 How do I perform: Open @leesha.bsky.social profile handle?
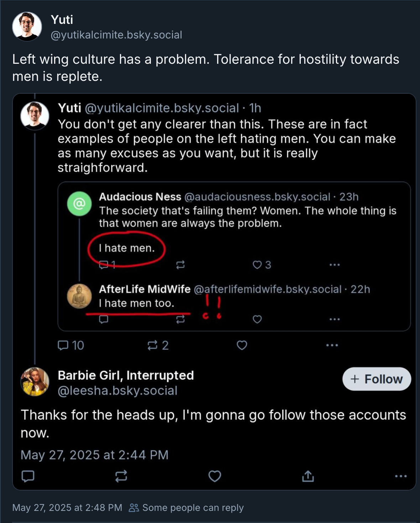[117, 391]
